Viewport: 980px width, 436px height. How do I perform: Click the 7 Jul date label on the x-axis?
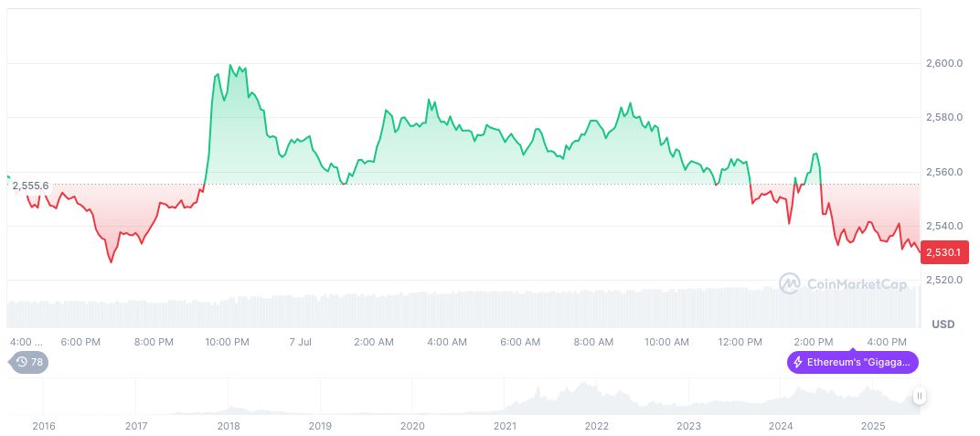pos(300,342)
